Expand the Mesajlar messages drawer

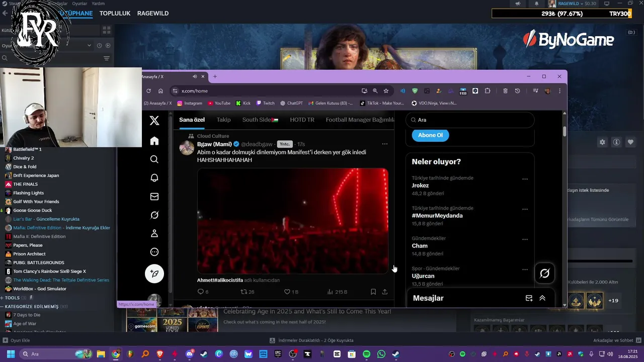coord(542,298)
